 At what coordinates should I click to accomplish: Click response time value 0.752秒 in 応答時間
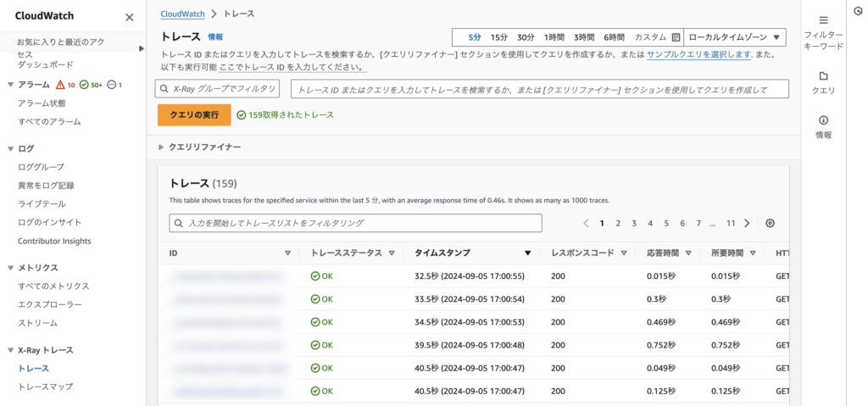tap(661, 345)
